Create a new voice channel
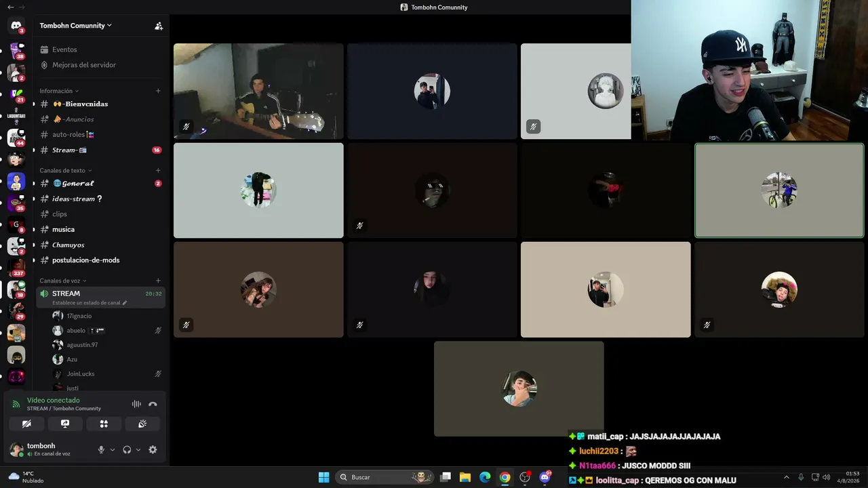 coord(158,281)
